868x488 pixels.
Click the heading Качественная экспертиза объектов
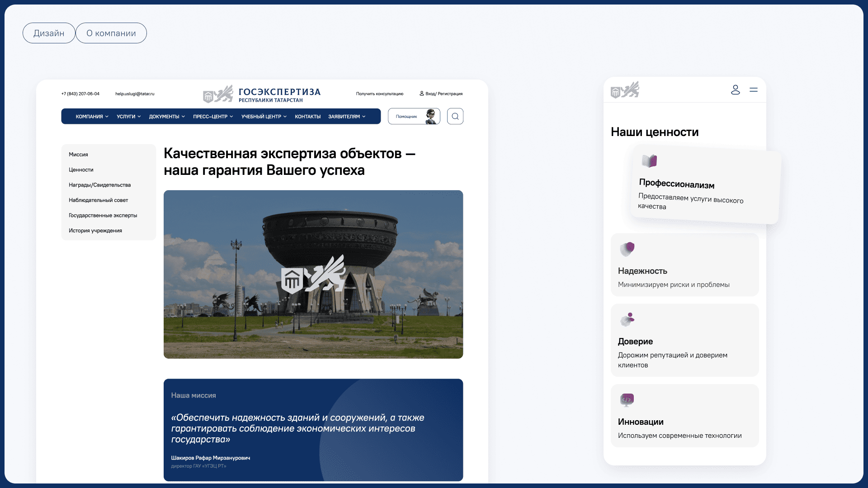coord(289,162)
